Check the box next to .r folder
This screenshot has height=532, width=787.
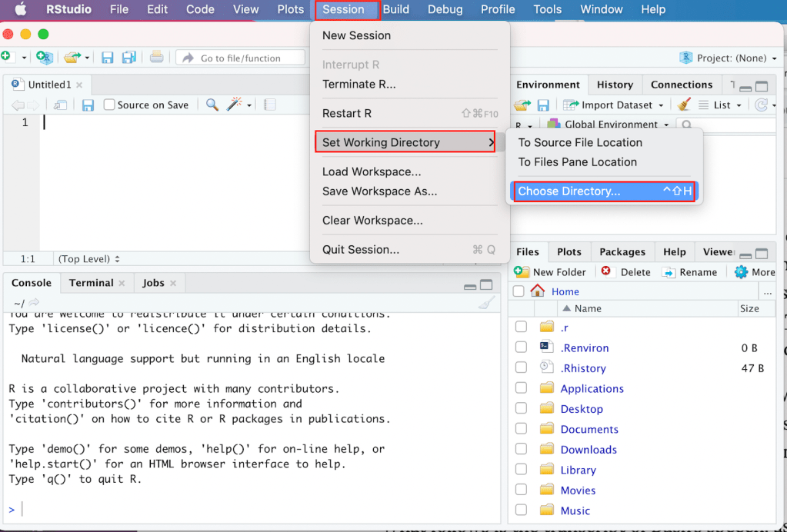pyautogui.click(x=521, y=327)
